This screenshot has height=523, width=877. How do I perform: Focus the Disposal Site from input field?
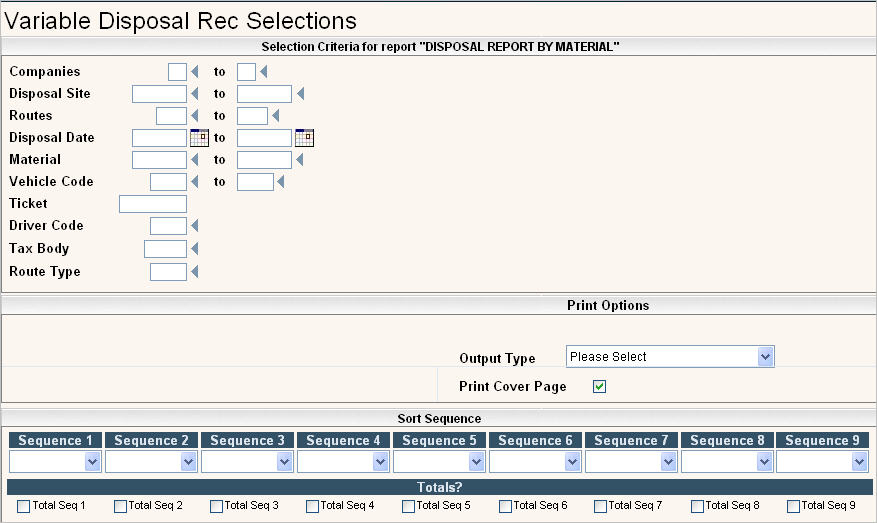point(159,94)
